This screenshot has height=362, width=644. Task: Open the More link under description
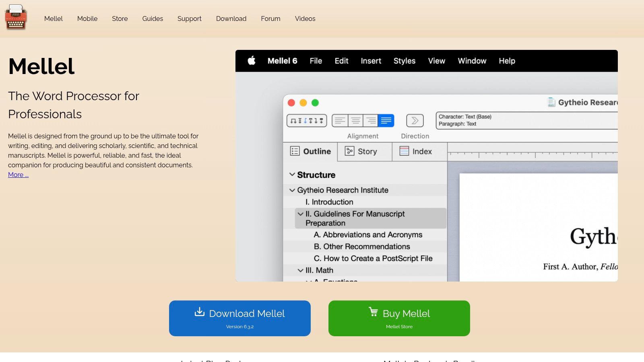pos(18,175)
